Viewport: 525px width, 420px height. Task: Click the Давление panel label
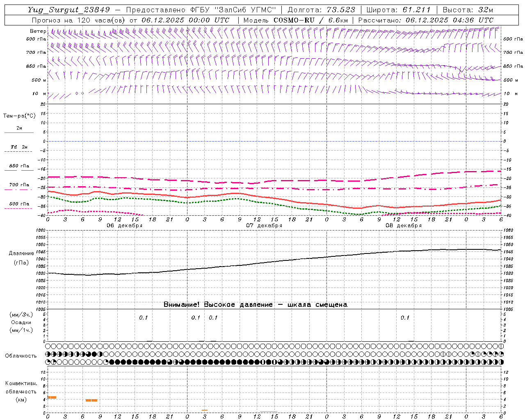[x=21, y=253]
